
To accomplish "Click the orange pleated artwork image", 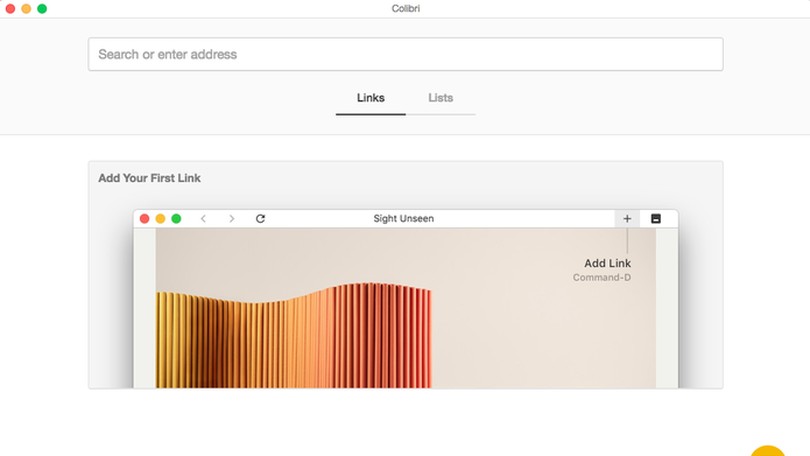I will pos(293,335).
